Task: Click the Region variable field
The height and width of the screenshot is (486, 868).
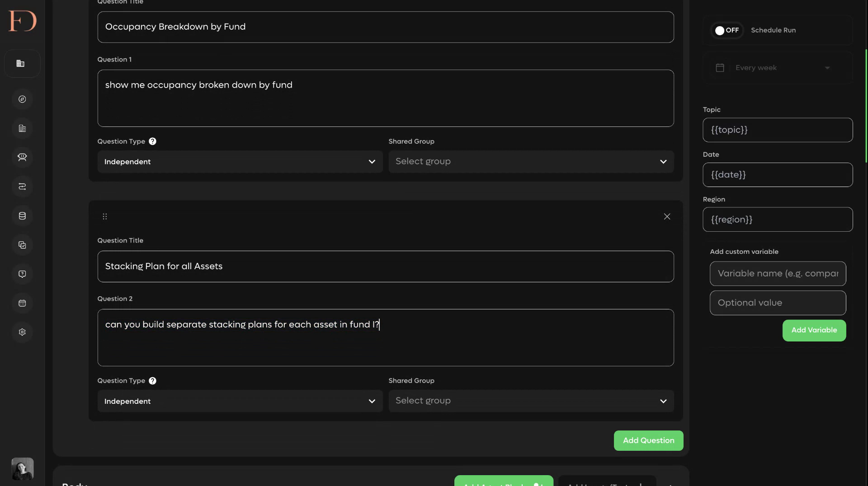Action: [778, 220]
